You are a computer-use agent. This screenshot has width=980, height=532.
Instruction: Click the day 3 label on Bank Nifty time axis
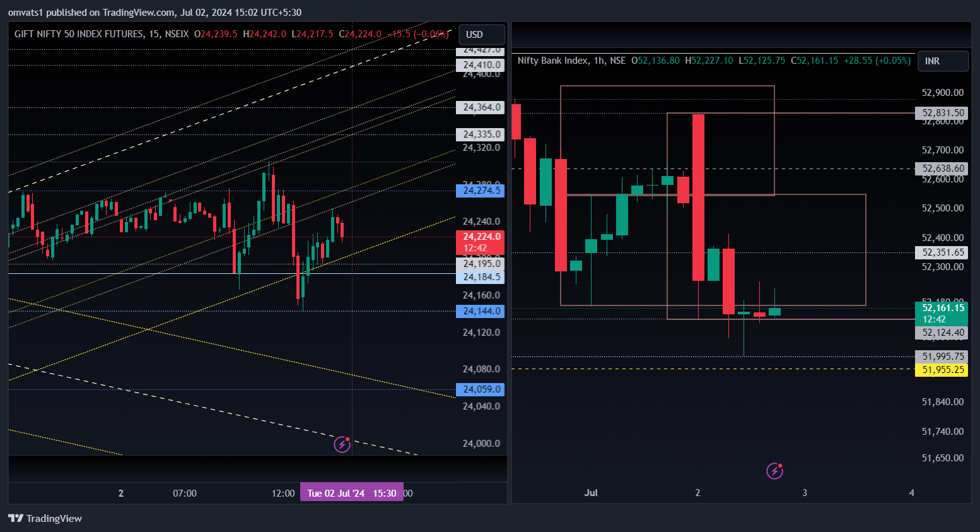tap(805, 493)
